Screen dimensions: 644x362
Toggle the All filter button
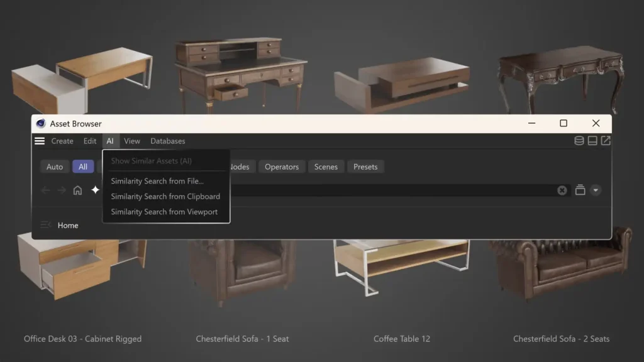pyautogui.click(x=83, y=167)
